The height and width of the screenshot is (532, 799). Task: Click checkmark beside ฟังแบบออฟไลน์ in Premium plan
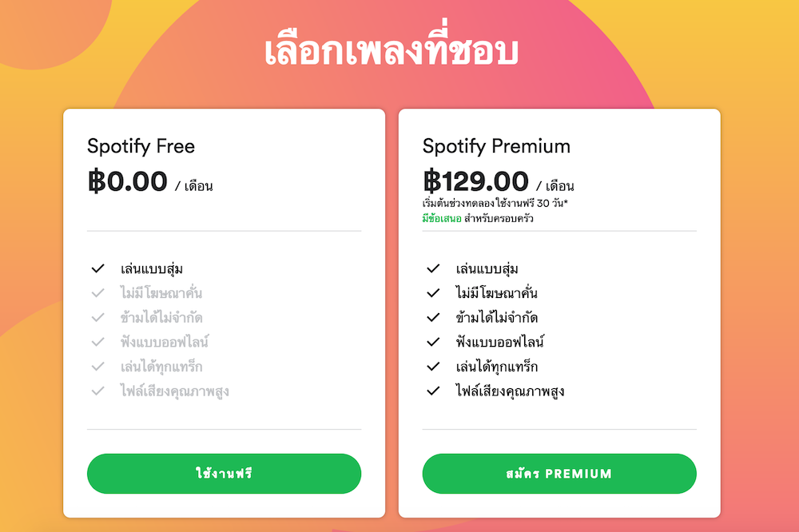tap(434, 342)
